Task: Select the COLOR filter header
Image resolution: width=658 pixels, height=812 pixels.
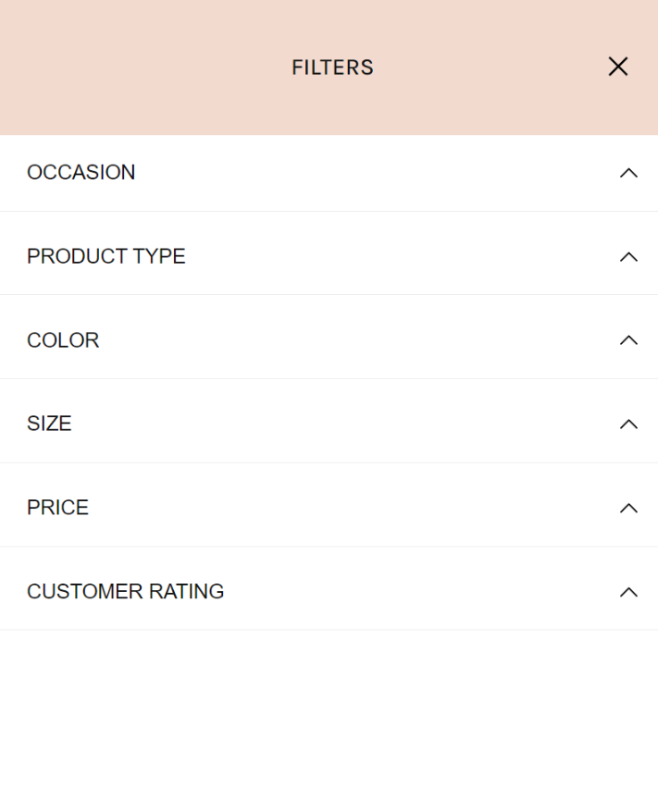Action: pos(63,340)
